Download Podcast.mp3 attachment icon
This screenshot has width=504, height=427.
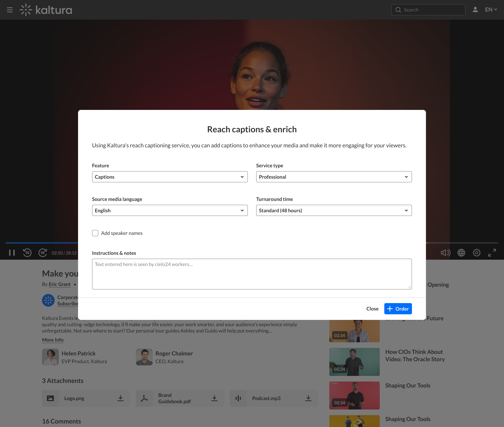308,398
